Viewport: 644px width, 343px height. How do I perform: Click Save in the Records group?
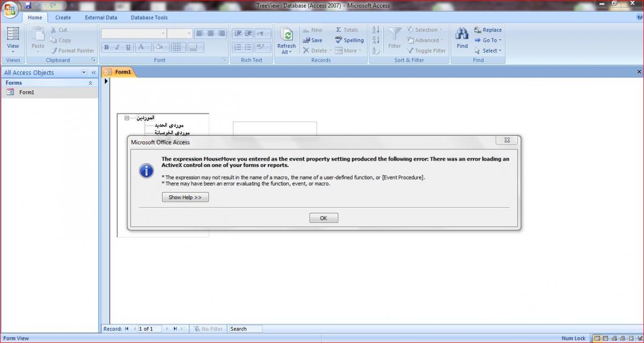point(312,40)
